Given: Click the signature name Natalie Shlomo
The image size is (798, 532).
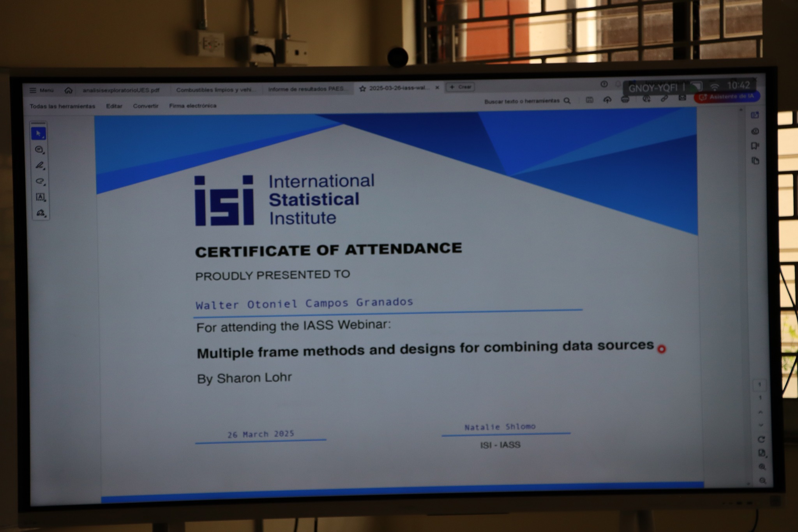Looking at the screenshot, I should pyautogui.click(x=500, y=427).
